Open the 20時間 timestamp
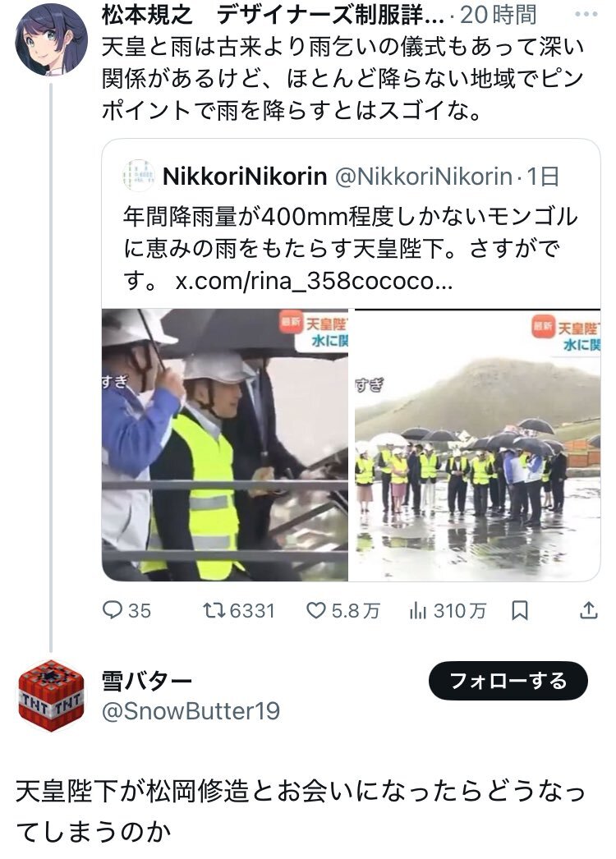Image resolution: width=616 pixels, height=859 pixels. click(x=499, y=15)
